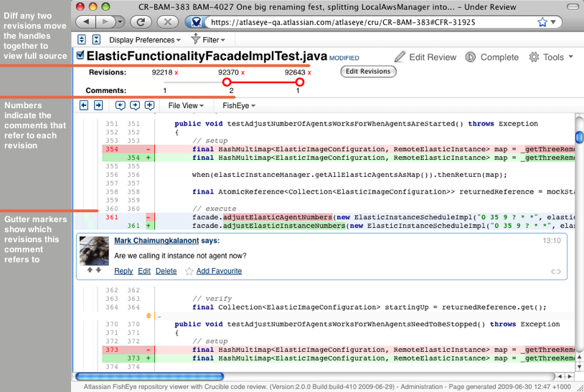Go forward with the browser forward arrow
Screen dimensions: 584x392
(x=105, y=22)
